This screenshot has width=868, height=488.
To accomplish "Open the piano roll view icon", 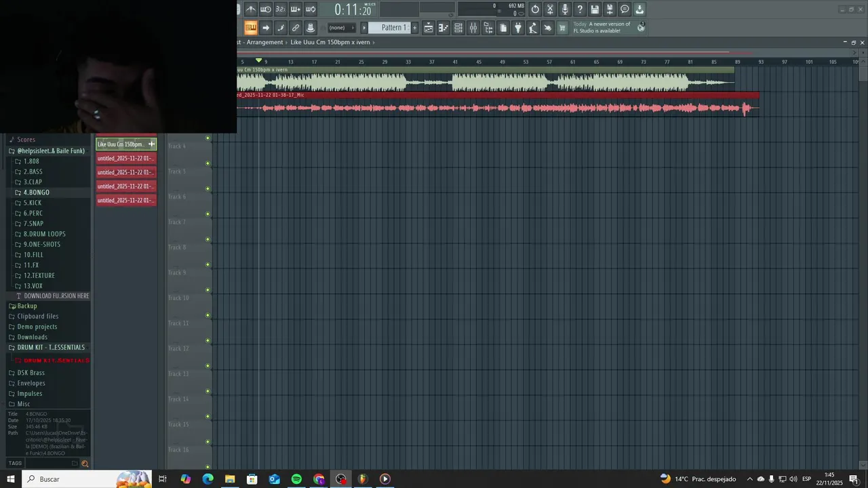I will [x=443, y=28].
